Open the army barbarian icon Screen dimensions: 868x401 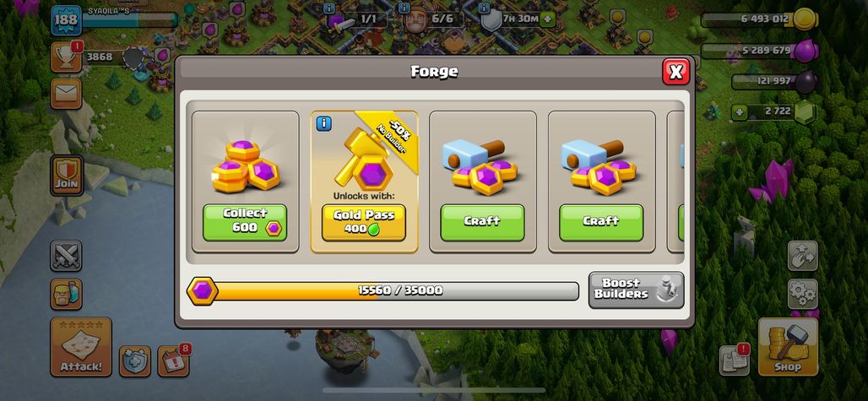67,294
